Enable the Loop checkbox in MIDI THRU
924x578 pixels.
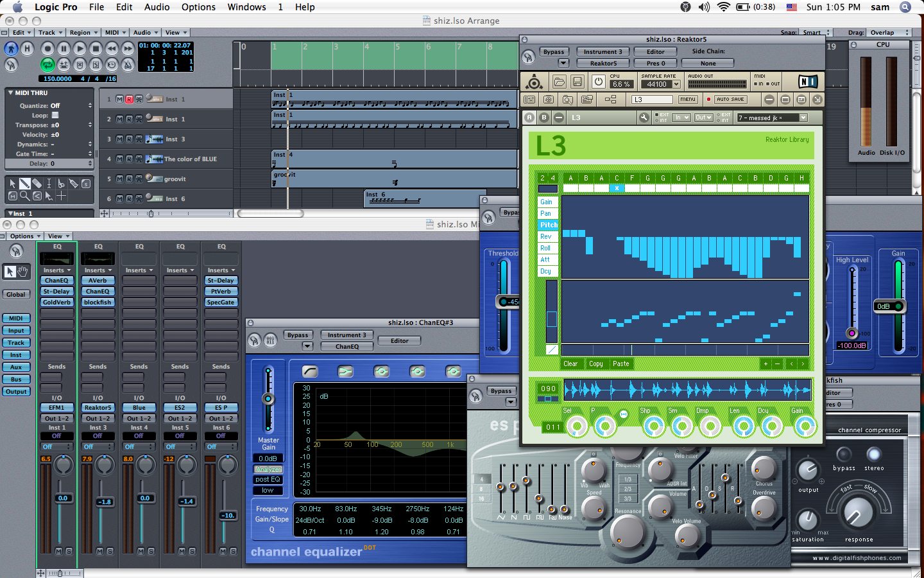tap(55, 116)
